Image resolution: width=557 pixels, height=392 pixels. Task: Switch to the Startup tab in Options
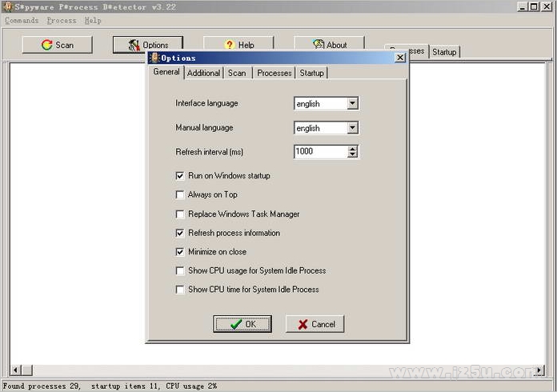click(x=311, y=73)
